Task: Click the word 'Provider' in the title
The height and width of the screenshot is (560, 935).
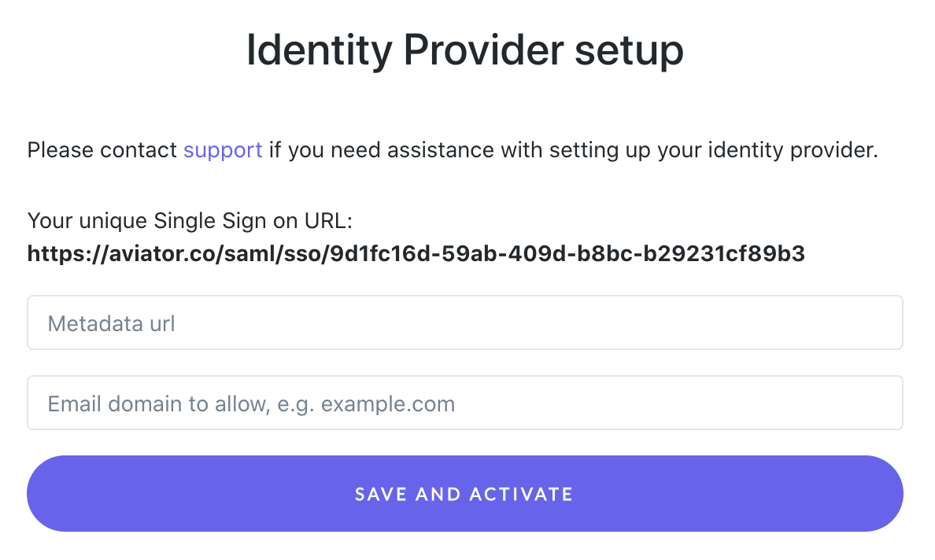Action: pos(483,50)
